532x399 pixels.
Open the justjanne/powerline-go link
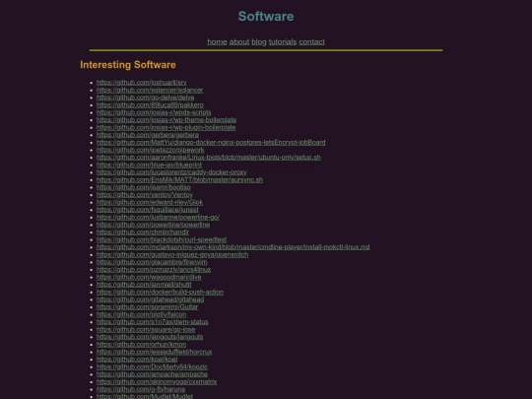pyautogui.click(x=158, y=217)
